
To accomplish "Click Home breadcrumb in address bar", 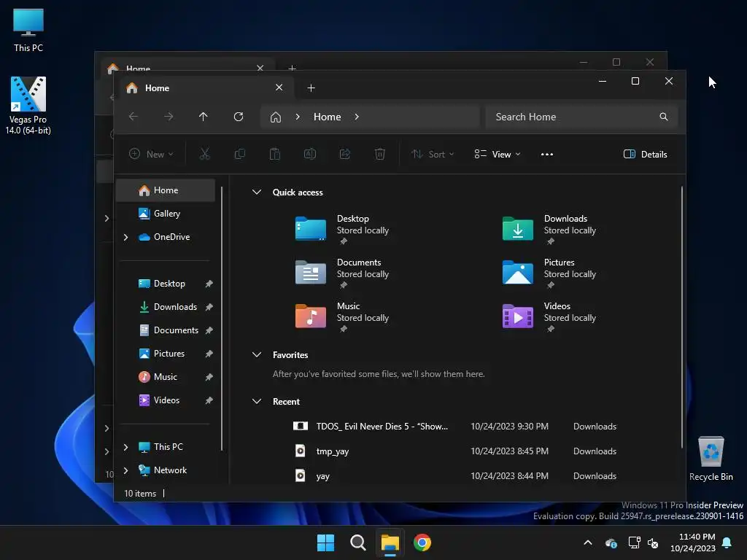I will (x=328, y=117).
